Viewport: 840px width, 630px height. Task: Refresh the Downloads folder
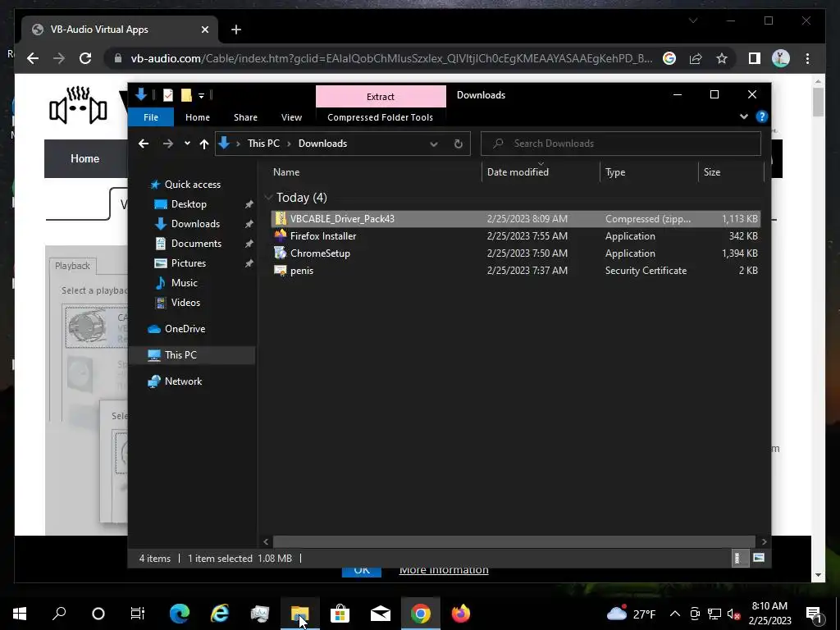[458, 144]
